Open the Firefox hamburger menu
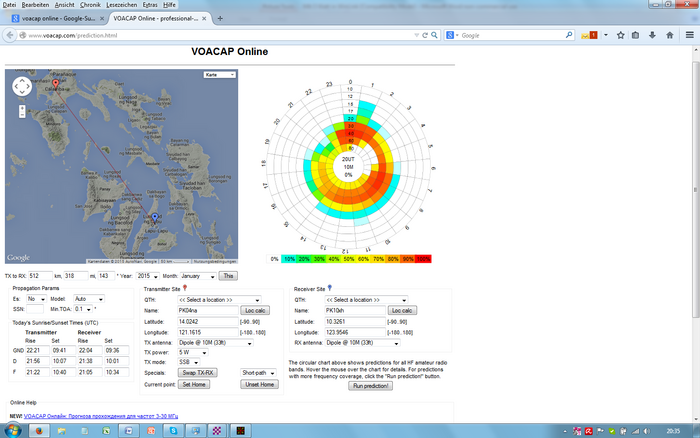Viewport: 700px width, 438px height. pyautogui.click(x=690, y=35)
